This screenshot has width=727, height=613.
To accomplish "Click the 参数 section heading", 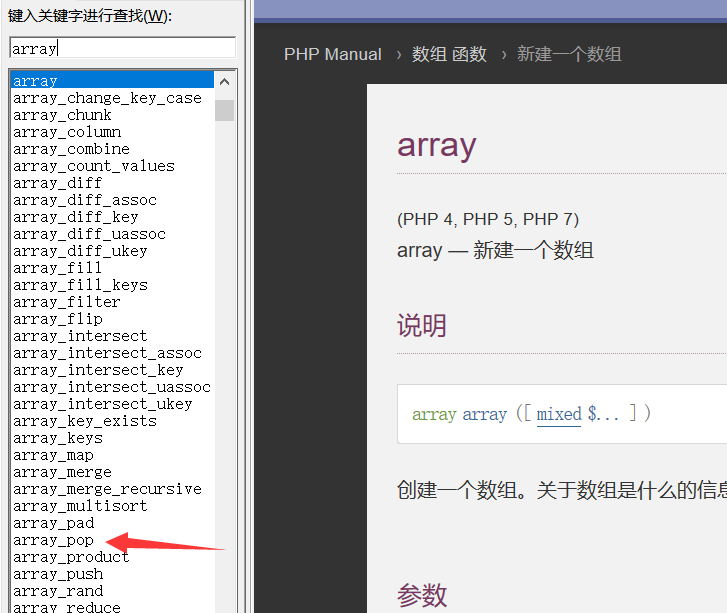I will point(421,595).
